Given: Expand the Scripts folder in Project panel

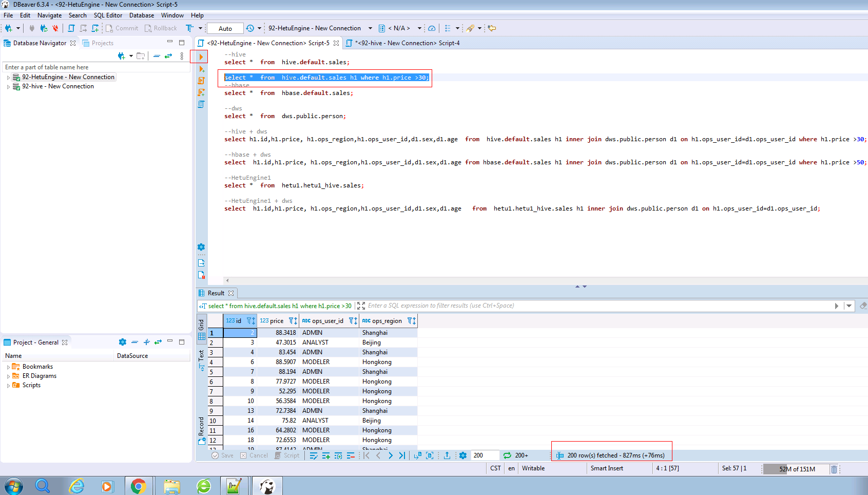Looking at the screenshot, I should point(8,386).
